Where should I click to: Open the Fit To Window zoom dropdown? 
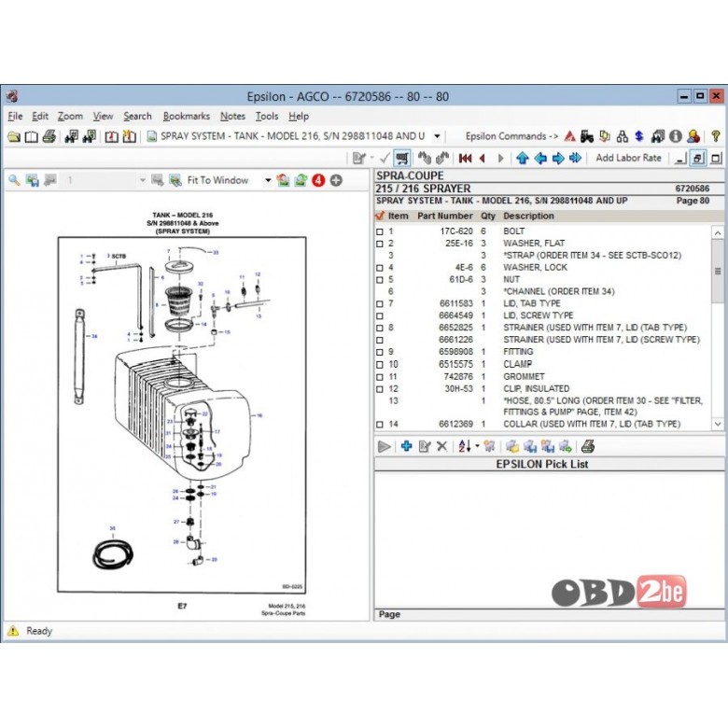pyautogui.click(x=268, y=180)
